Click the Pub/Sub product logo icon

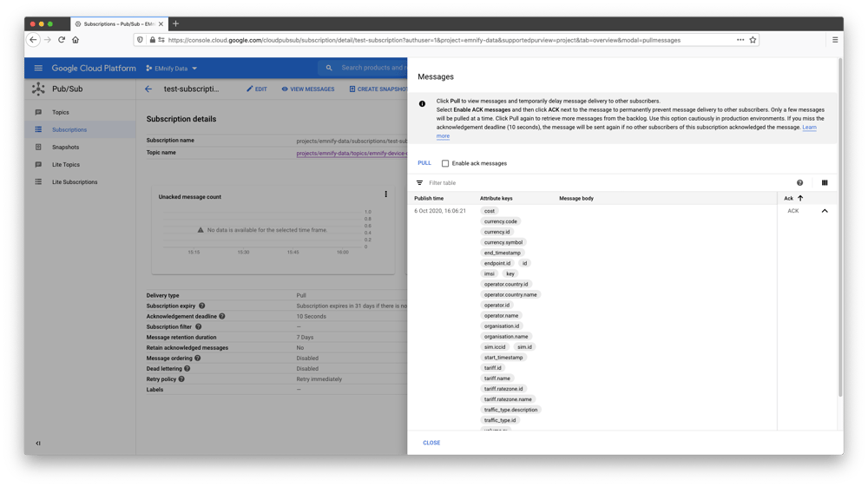[38, 89]
